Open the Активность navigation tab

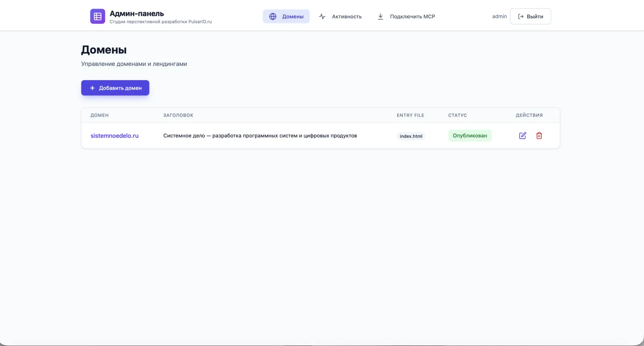[340, 17]
